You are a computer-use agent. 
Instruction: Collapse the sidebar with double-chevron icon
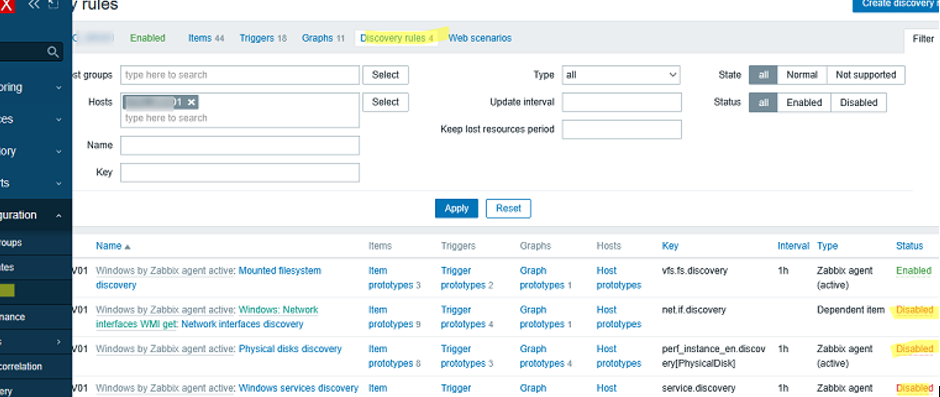[x=34, y=5]
